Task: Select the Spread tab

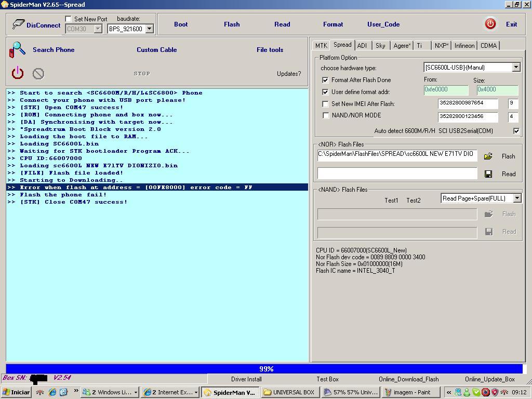Action: tap(342, 45)
